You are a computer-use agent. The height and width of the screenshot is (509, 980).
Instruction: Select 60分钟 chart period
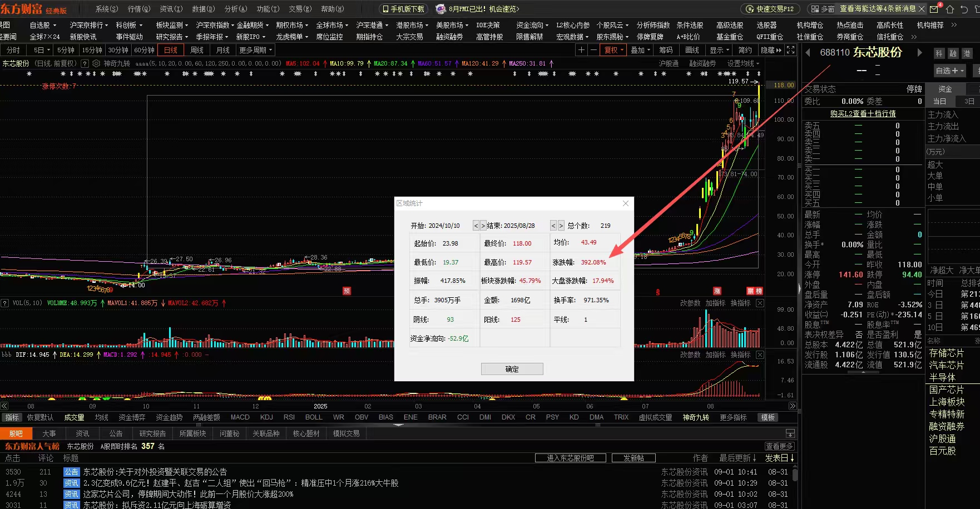pos(144,50)
